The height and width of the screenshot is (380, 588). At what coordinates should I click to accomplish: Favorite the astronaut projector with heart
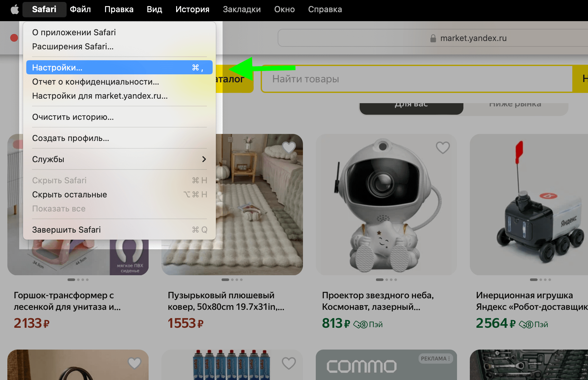tap(443, 147)
